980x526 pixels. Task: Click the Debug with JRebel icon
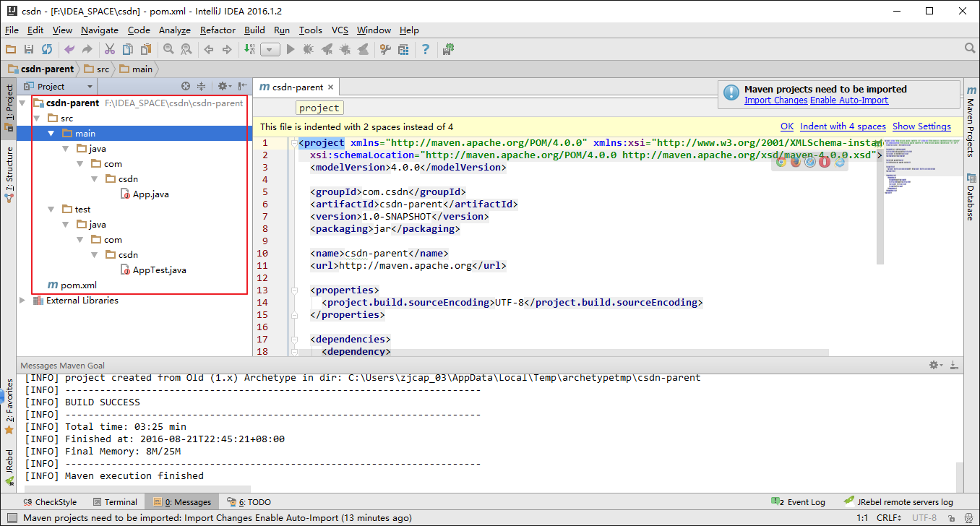345,49
